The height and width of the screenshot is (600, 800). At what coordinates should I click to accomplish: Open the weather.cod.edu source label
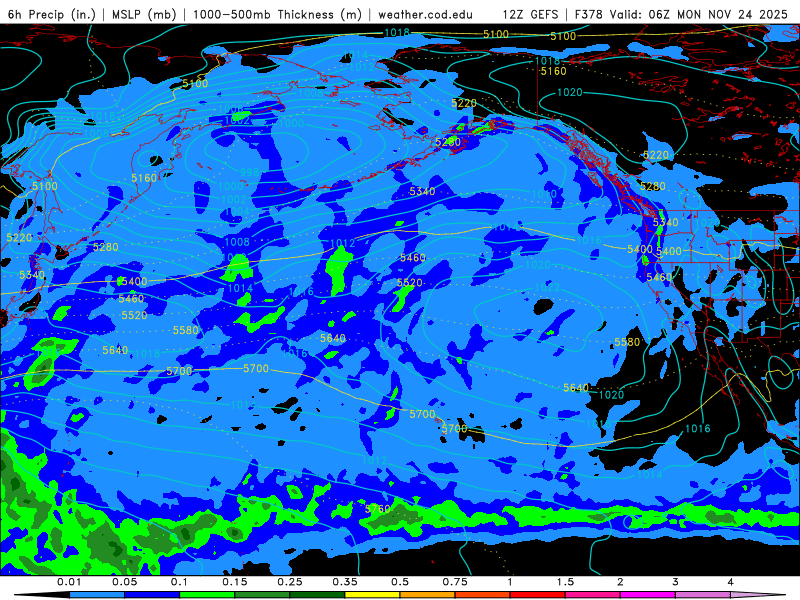coord(425,14)
